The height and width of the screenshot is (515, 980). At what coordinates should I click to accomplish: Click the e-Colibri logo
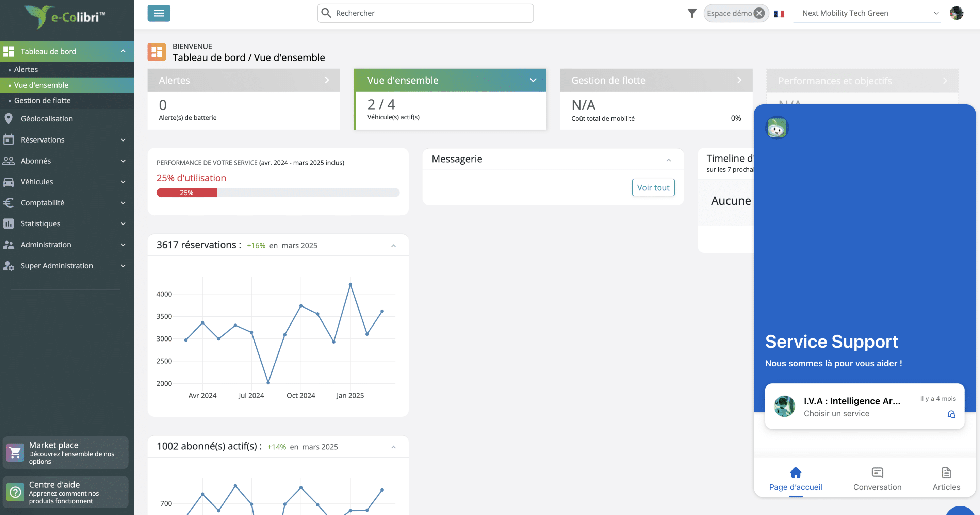coord(65,17)
